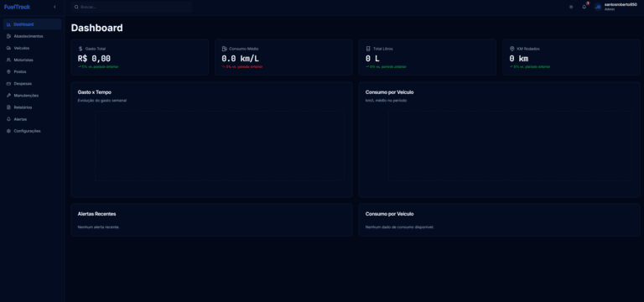Click the Alertas Recentes heading
The width and height of the screenshot is (644, 302).
97,214
